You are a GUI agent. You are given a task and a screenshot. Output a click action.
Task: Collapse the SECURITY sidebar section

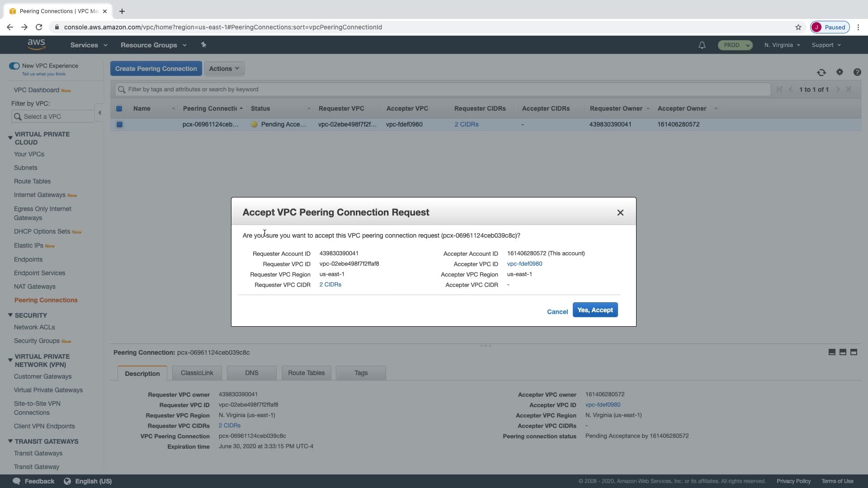(x=10, y=315)
